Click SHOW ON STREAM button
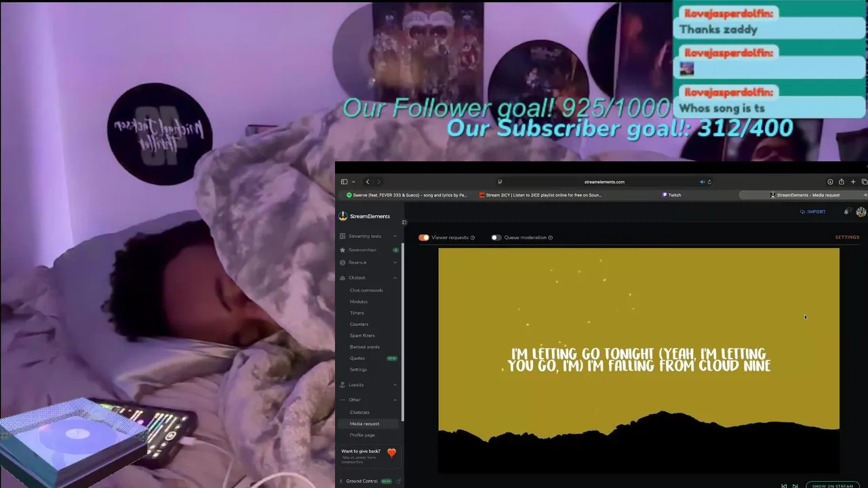This screenshot has height=488, width=868. point(832,485)
